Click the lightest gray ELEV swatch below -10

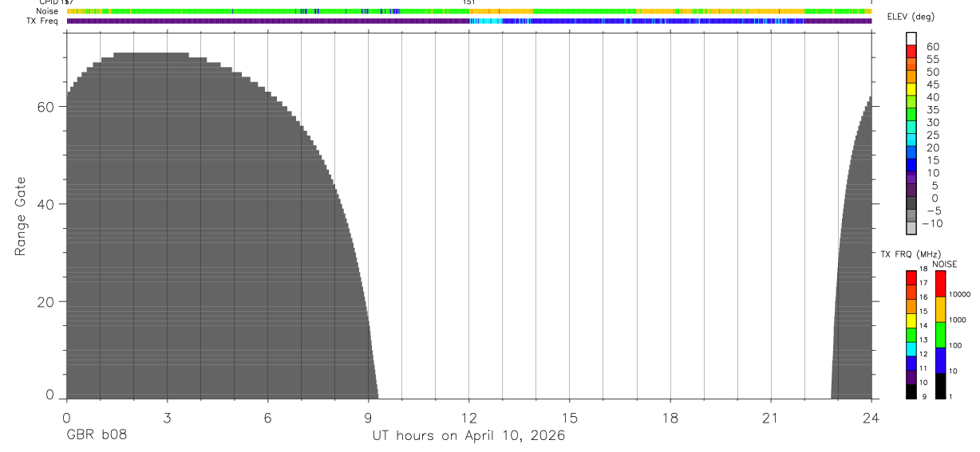[911, 229]
